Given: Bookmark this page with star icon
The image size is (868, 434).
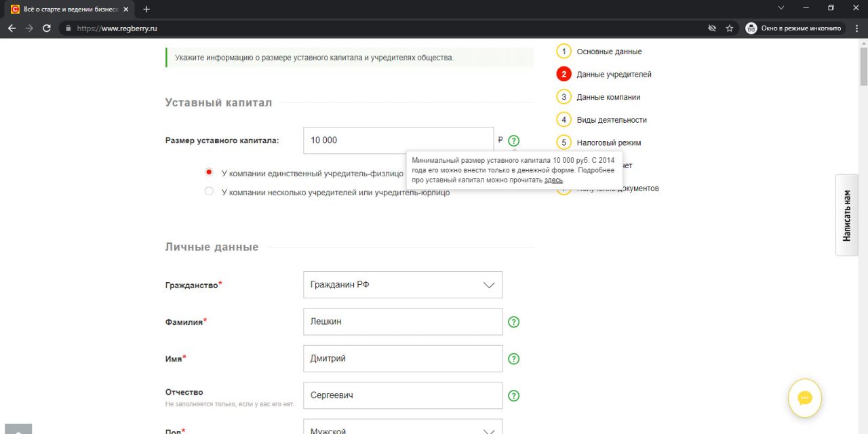Looking at the screenshot, I should (730, 28).
